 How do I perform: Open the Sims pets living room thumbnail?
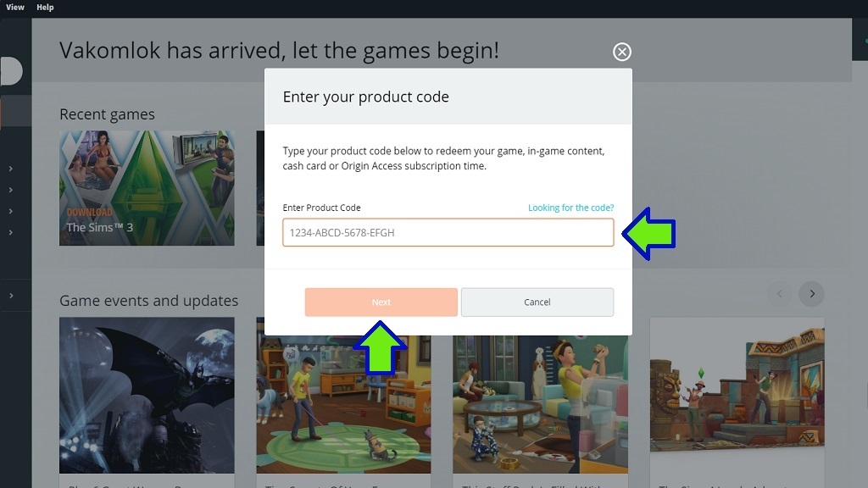point(540,404)
